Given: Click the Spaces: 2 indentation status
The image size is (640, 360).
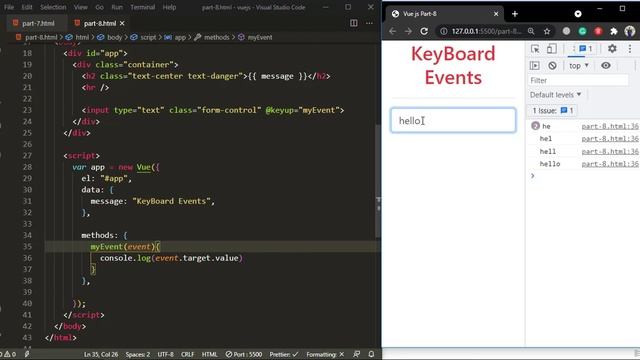Looking at the screenshot, I should [x=138, y=354].
